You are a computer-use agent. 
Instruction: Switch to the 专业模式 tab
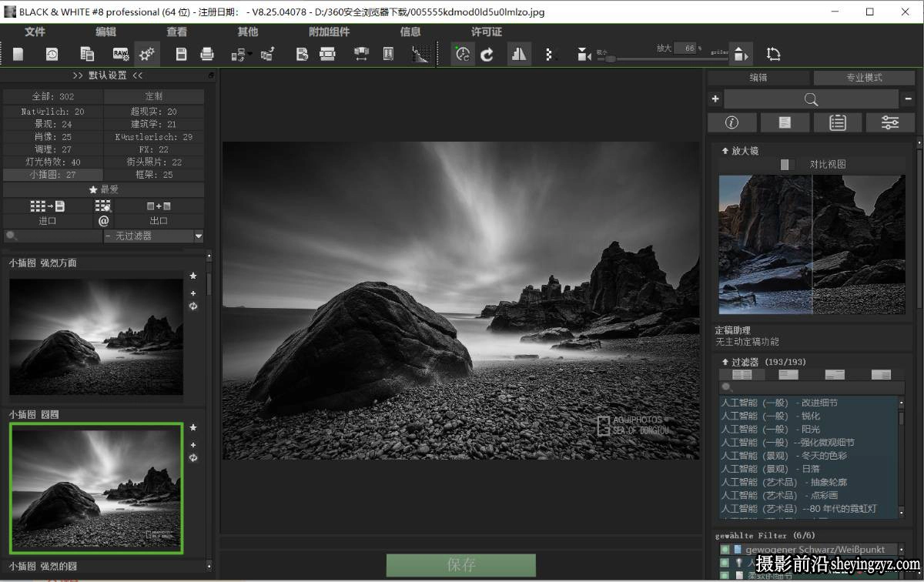coord(864,78)
